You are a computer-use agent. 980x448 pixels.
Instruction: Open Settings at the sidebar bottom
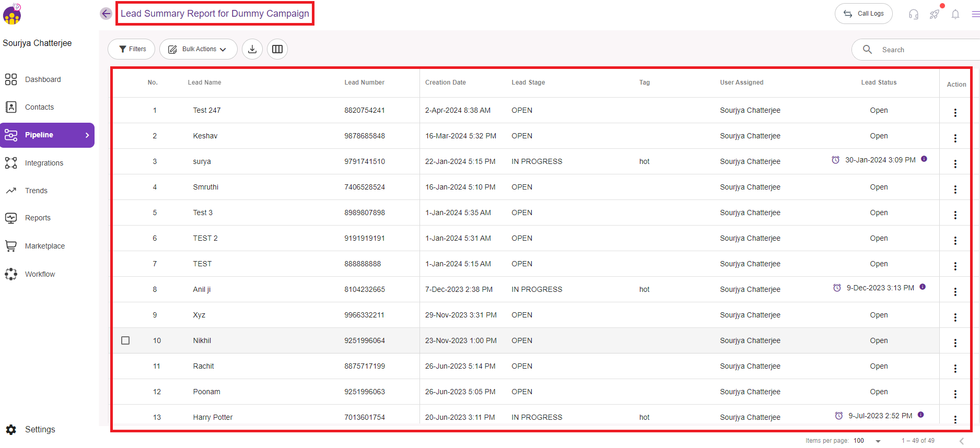click(x=40, y=429)
